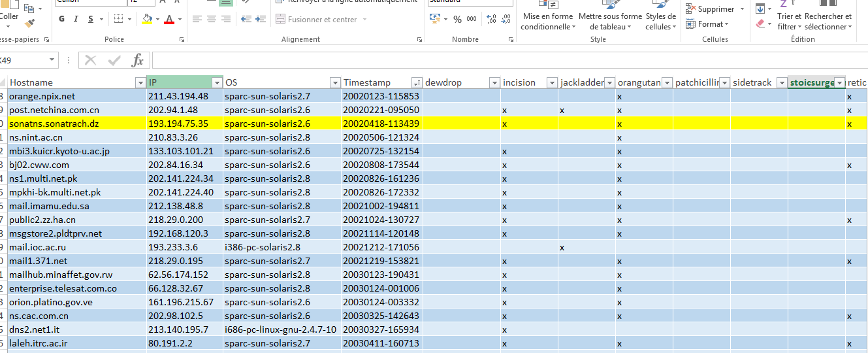Select cell mailhub.minaffet.gov.rw
The height and width of the screenshot is (353, 868).
point(77,275)
